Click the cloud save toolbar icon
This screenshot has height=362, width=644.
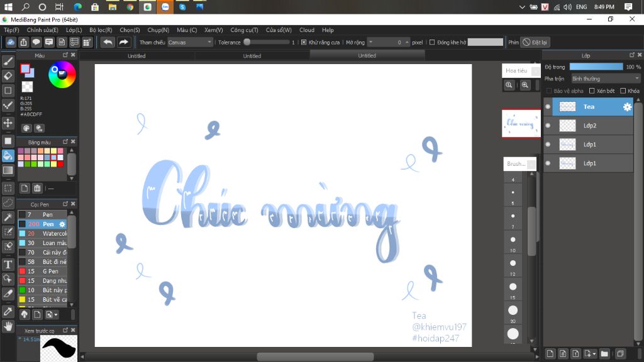[x=11, y=42]
